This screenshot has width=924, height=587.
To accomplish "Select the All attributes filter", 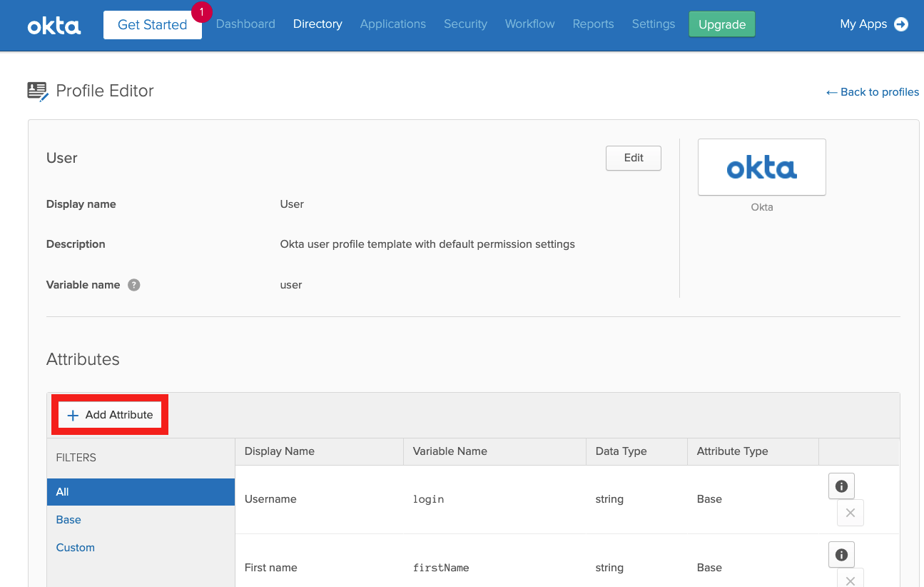I will (x=63, y=492).
